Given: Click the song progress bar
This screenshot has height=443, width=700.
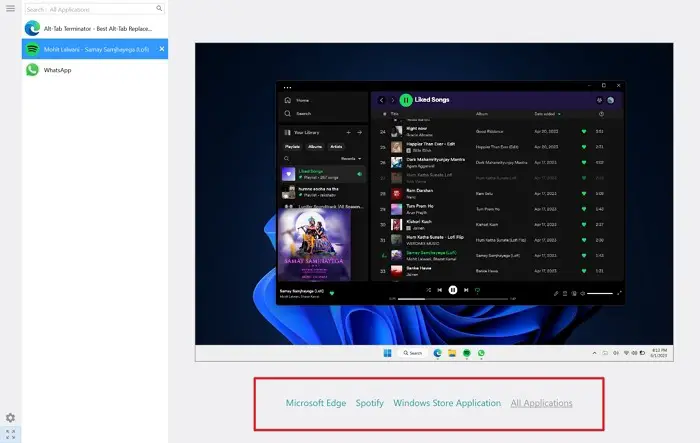Looking at the screenshot, I should [453, 299].
